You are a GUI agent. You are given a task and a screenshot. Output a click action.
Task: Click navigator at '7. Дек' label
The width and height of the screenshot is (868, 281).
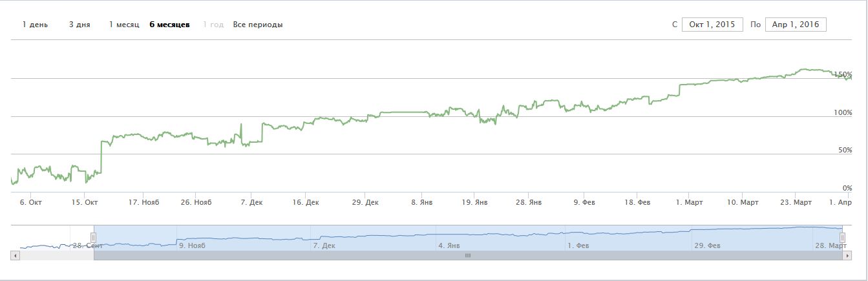tap(324, 245)
